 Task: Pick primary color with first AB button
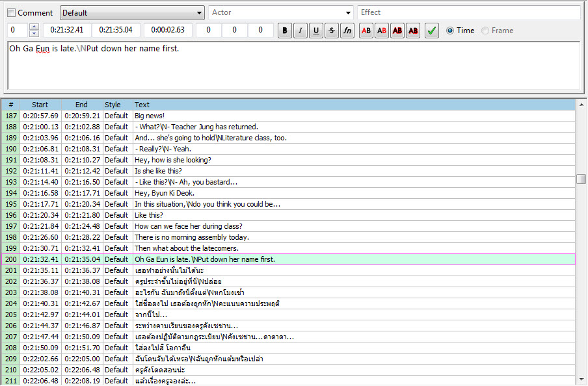[366, 31]
